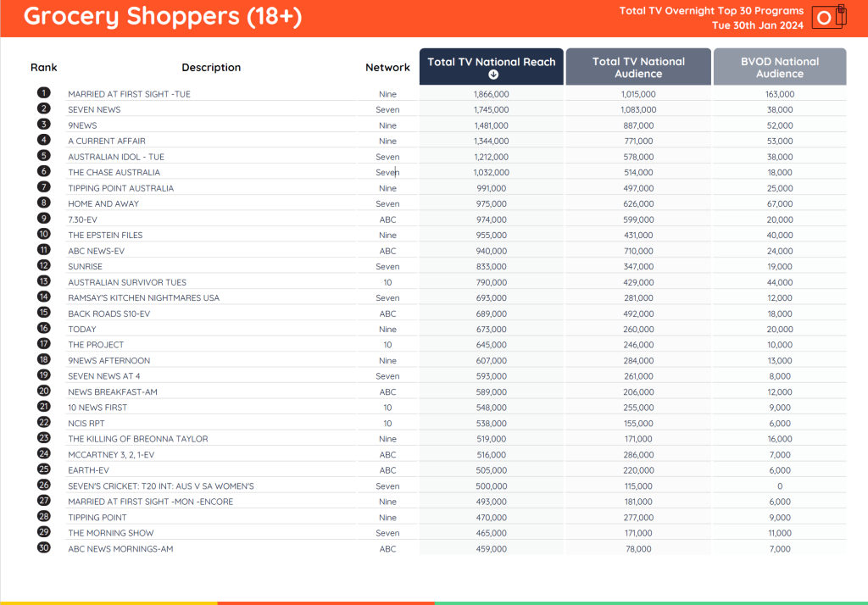Click THE CHASE AUSTRALIA program name

pos(114,173)
